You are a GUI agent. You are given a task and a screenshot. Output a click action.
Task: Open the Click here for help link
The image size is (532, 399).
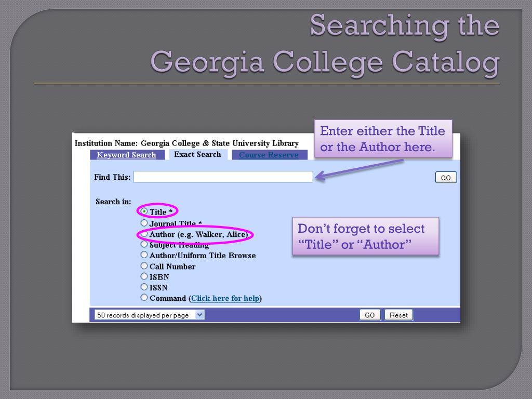[225, 298]
